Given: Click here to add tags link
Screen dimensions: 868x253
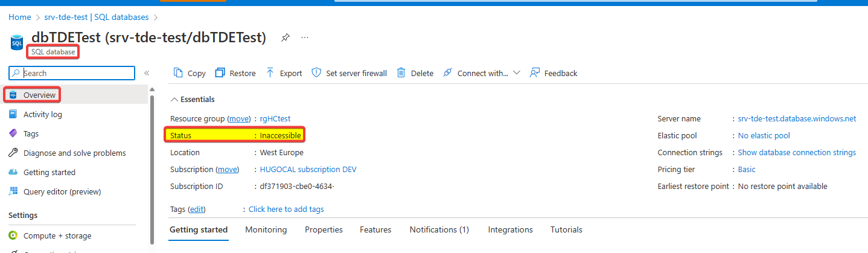Looking at the screenshot, I should point(286,209).
